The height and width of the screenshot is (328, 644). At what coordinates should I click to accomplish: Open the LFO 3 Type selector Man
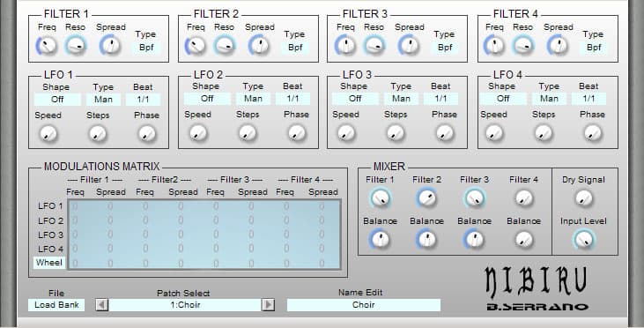(401, 99)
